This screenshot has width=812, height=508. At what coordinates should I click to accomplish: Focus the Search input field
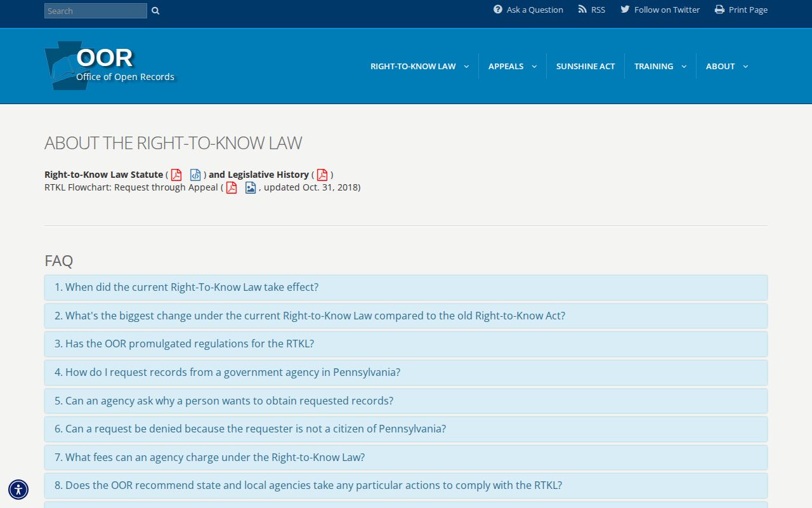(x=96, y=11)
